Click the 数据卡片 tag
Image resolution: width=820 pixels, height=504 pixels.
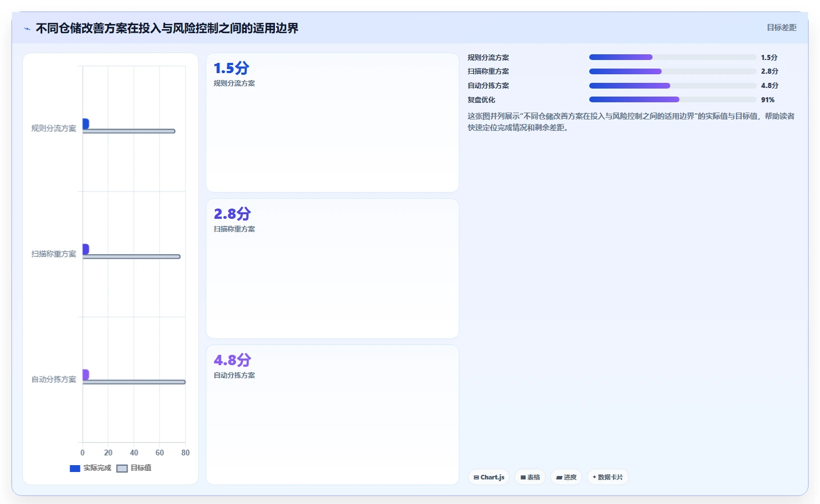click(x=608, y=477)
